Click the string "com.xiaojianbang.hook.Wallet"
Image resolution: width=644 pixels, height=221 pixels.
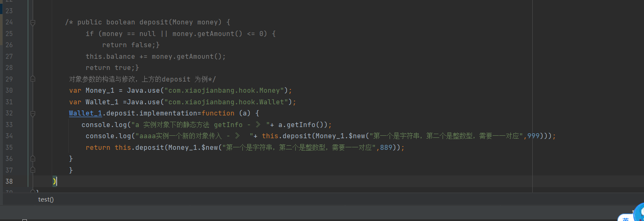pos(226,102)
